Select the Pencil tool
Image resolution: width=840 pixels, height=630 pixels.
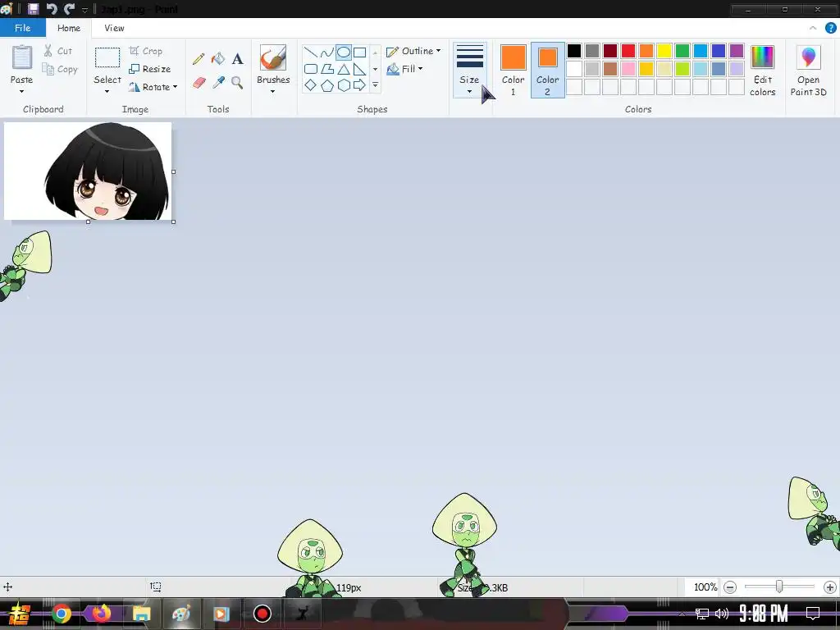pos(199,58)
